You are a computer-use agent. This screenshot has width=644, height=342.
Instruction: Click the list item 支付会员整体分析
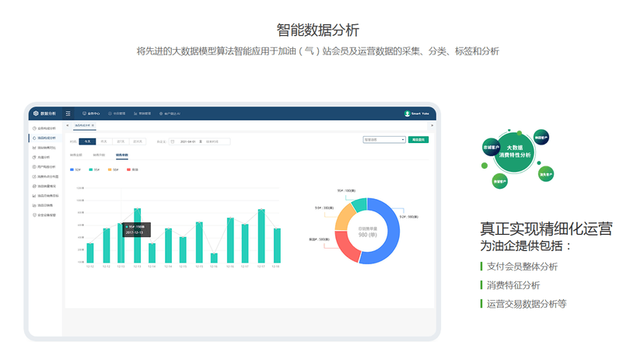[x=522, y=267]
